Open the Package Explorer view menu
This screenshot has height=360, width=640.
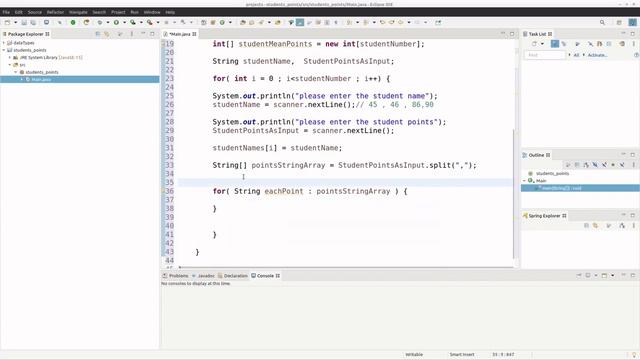131,34
